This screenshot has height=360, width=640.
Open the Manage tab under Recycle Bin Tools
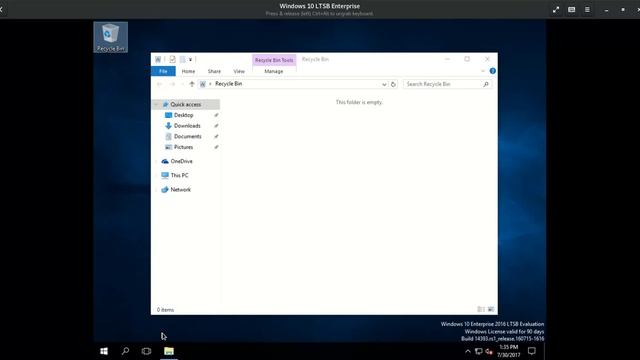tap(273, 71)
